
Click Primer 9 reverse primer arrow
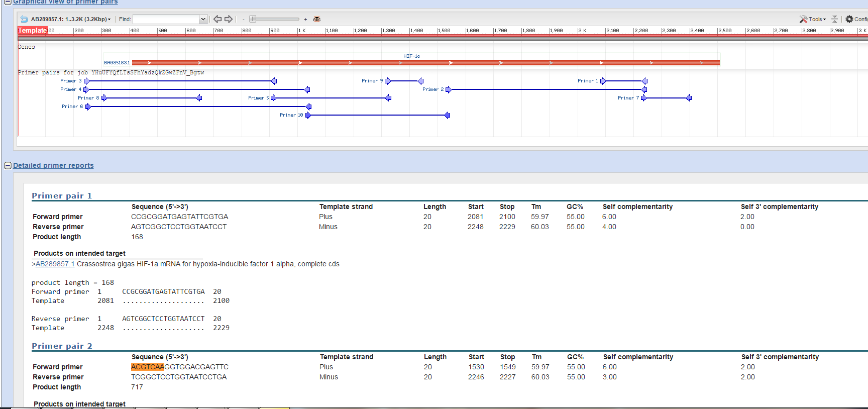click(x=421, y=81)
